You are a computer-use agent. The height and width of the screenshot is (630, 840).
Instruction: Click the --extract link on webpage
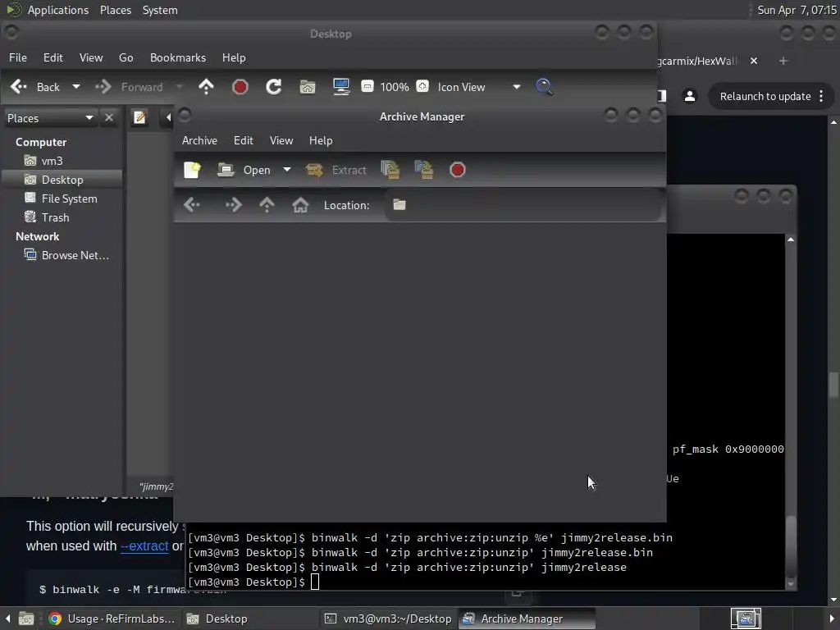144,546
